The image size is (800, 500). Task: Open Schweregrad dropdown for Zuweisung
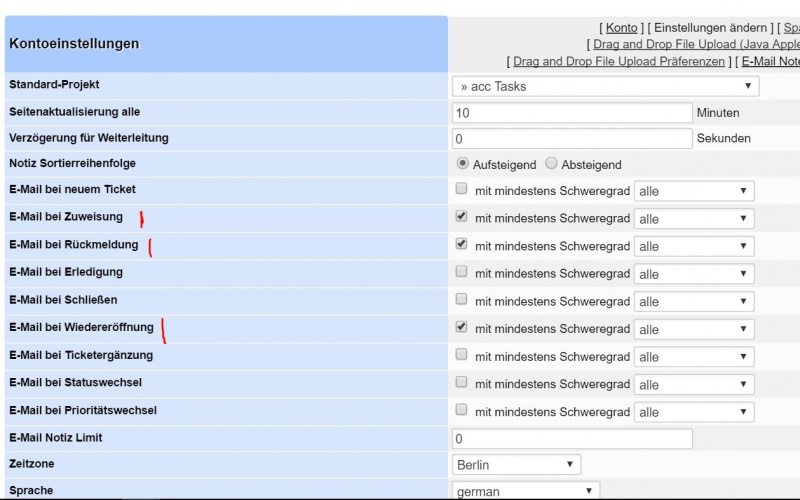pyautogui.click(x=694, y=219)
